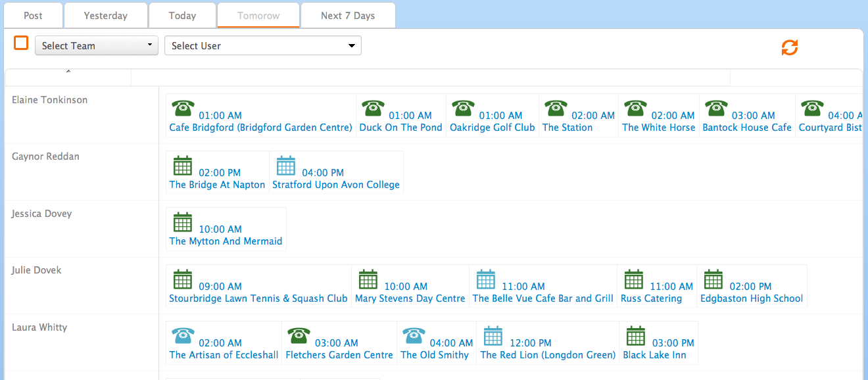Click the calendar icon on Black Lake Inn appointment
The width and height of the screenshot is (868, 380).
click(635, 335)
